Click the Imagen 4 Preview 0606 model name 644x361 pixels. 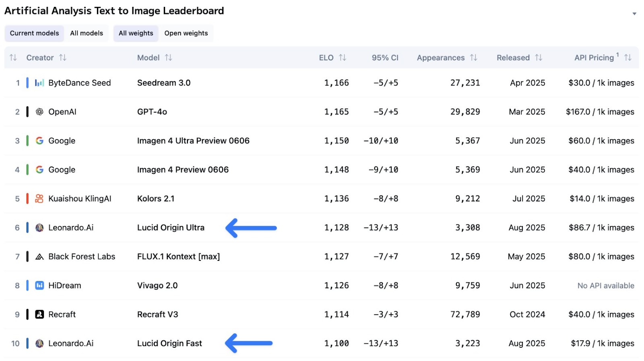tap(183, 170)
